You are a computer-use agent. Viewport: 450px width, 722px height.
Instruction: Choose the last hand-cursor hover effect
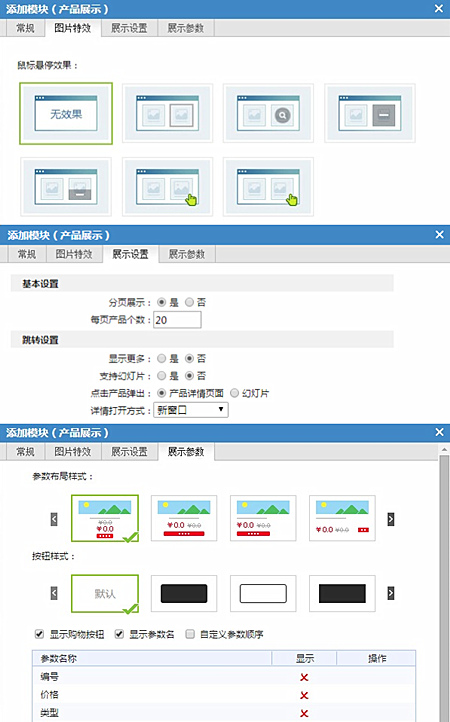point(268,186)
